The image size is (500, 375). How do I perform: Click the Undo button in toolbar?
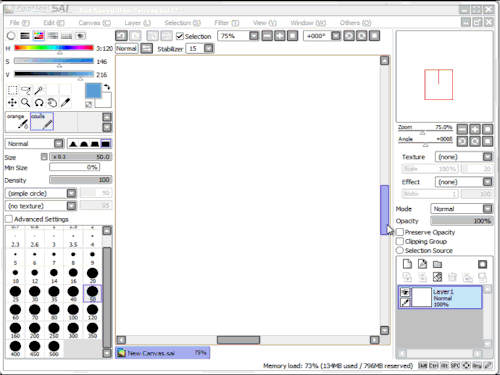pyautogui.click(x=121, y=36)
